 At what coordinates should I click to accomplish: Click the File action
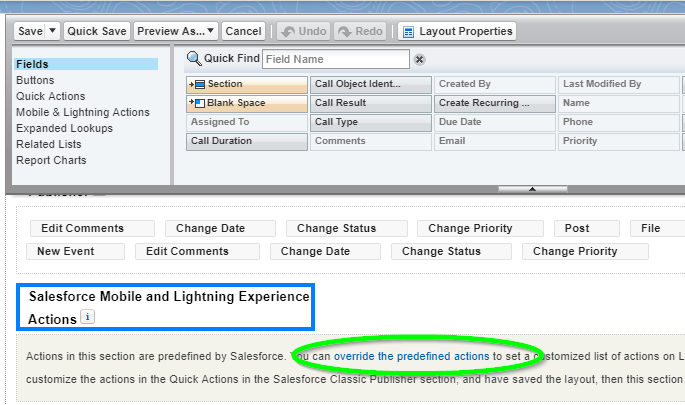pos(655,228)
